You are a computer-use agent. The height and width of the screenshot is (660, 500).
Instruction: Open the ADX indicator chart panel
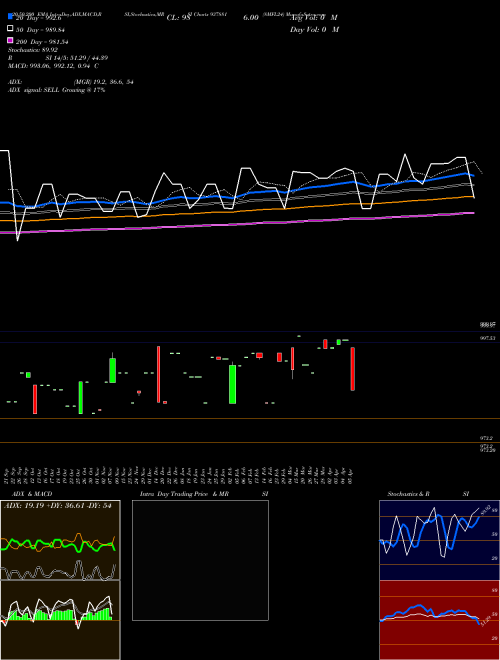coord(60,540)
